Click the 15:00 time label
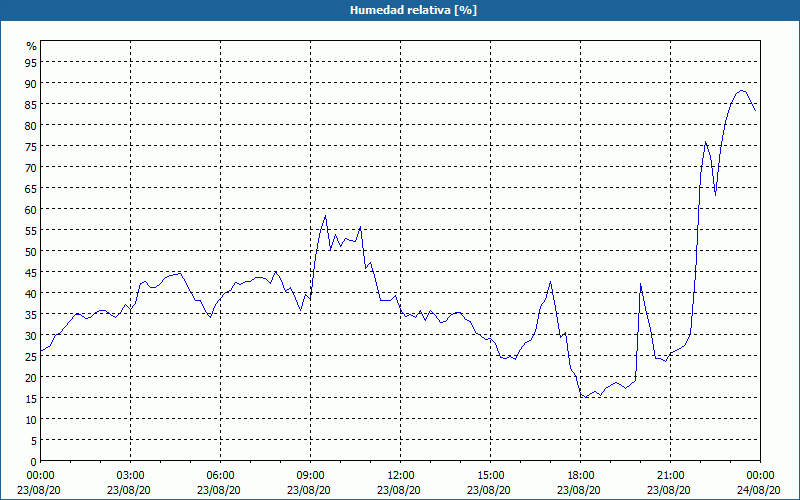800x500 pixels. tap(490, 476)
